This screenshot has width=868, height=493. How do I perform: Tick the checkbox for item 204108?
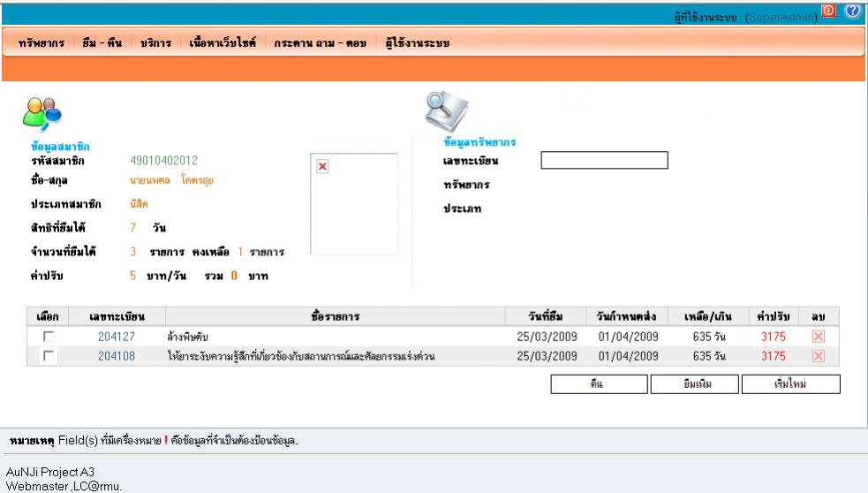[49, 356]
